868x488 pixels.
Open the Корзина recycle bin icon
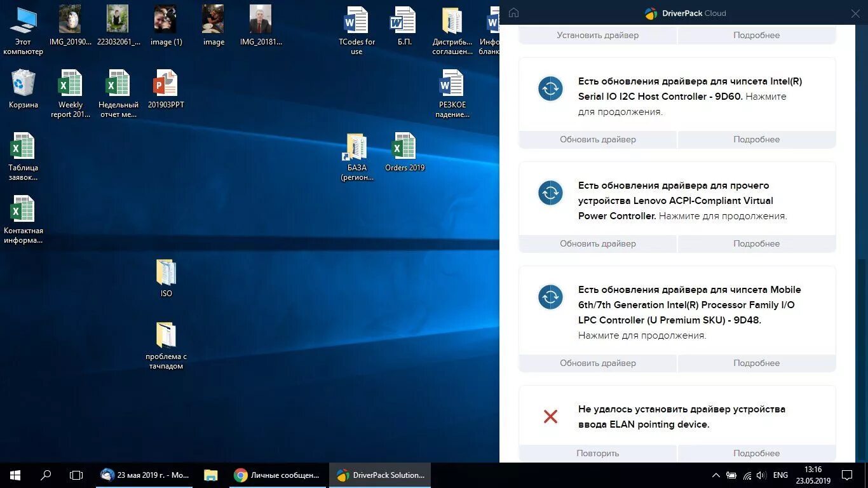(23, 89)
